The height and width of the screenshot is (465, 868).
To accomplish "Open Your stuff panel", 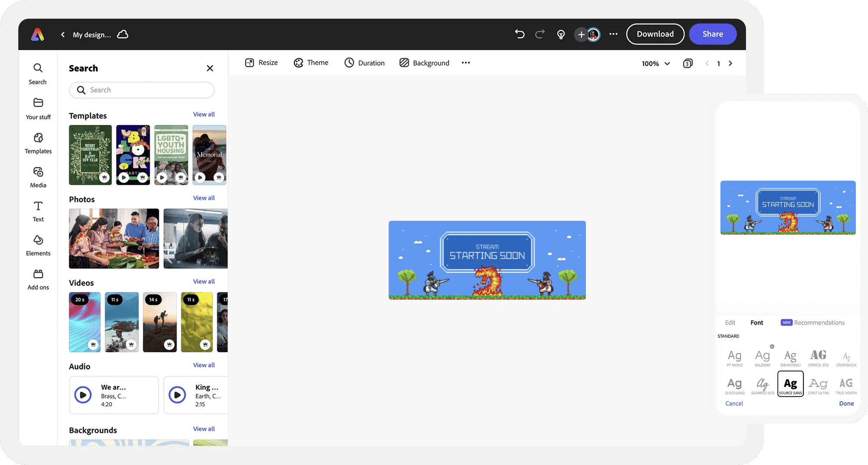I will pos(38,109).
